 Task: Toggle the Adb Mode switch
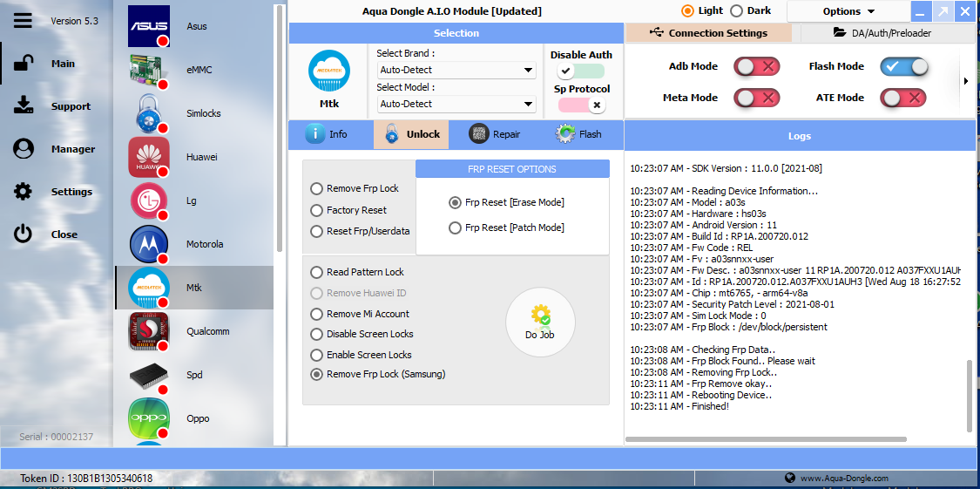757,66
